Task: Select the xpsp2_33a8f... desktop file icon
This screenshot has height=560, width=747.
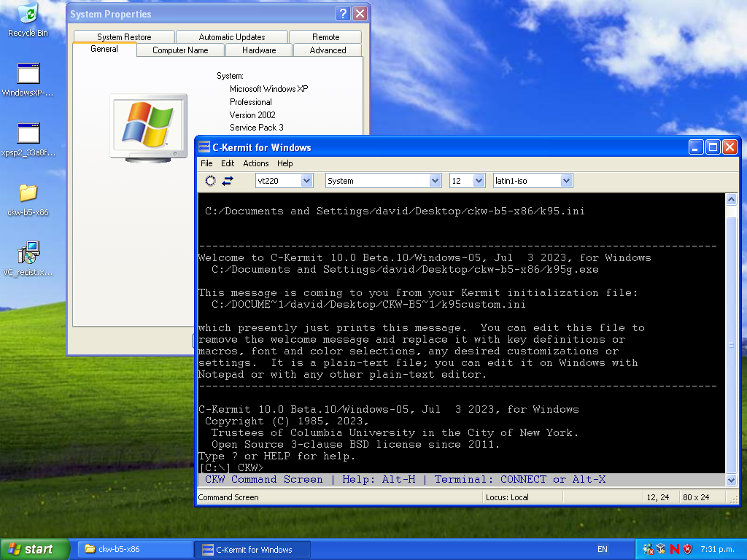Action: 28,140
